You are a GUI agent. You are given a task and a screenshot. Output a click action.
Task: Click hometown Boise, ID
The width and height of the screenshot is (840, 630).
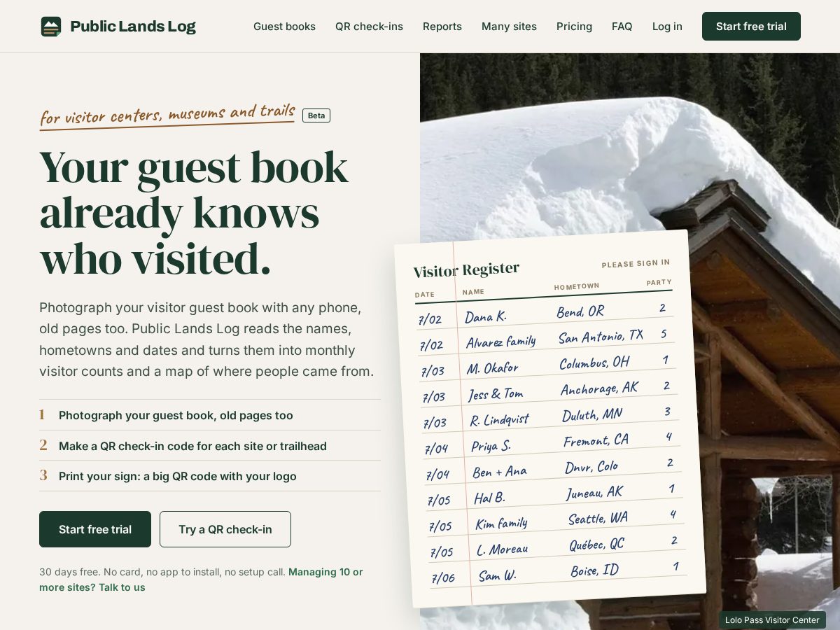point(595,570)
